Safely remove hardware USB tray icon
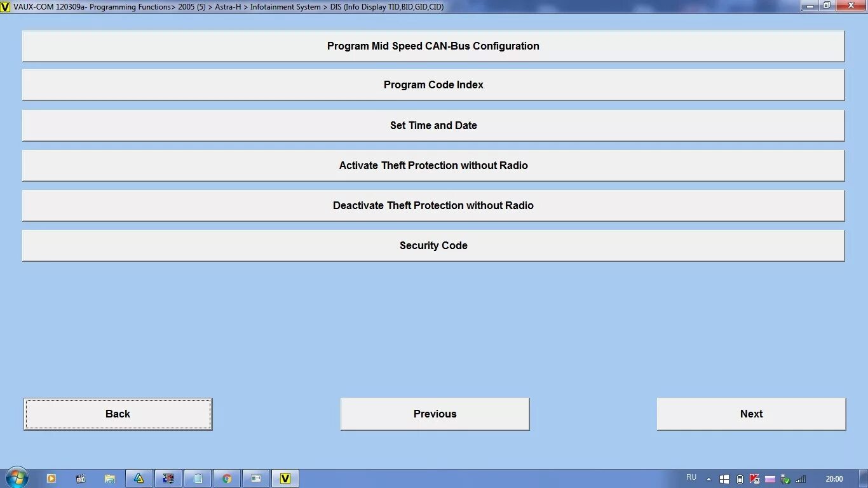The height and width of the screenshot is (488, 868). (x=785, y=479)
